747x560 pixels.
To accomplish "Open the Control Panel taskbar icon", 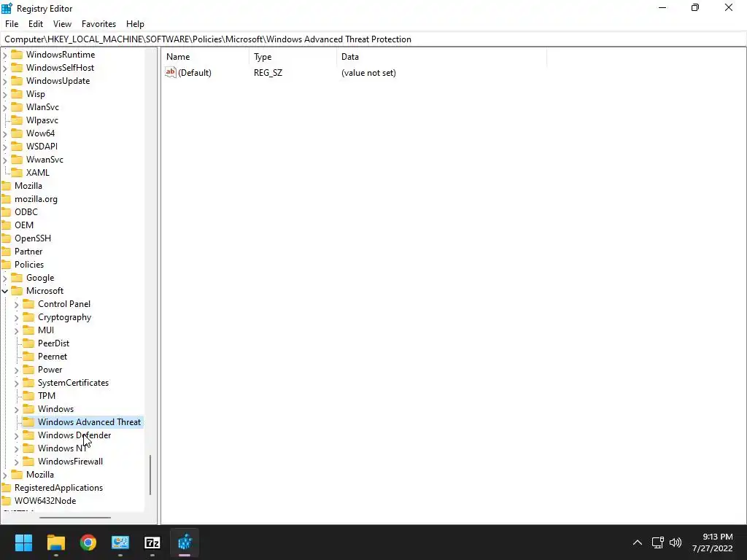I will (x=120, y=542).
